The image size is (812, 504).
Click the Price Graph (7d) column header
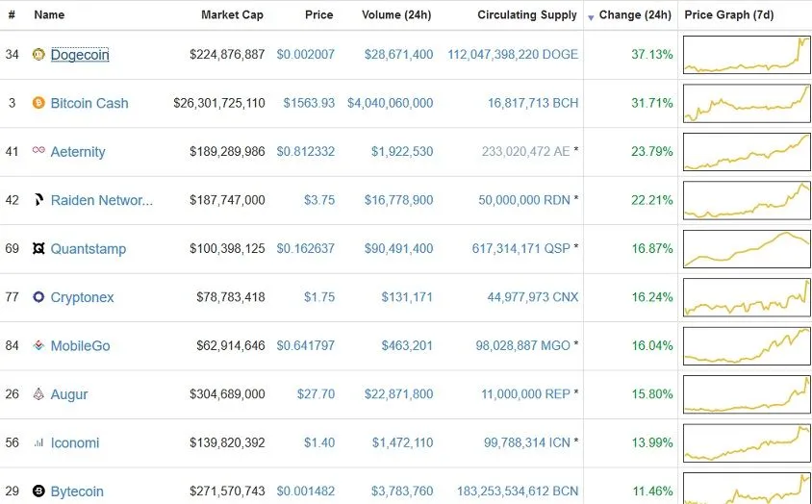click(x=729, y=15)
